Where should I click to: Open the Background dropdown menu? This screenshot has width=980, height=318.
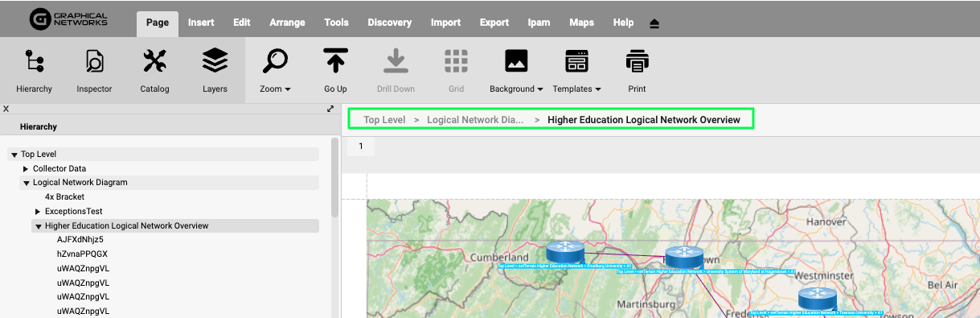coord(516,89)
